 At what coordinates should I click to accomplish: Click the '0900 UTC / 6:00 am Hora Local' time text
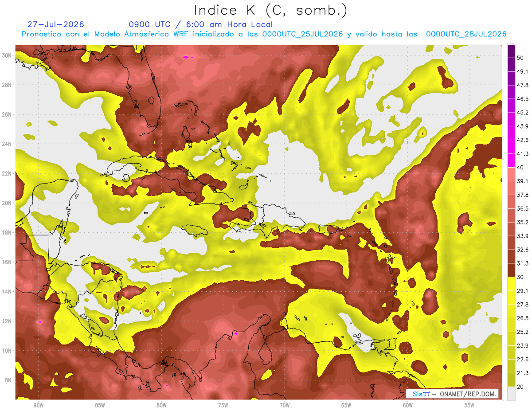(x=200, y=24)
